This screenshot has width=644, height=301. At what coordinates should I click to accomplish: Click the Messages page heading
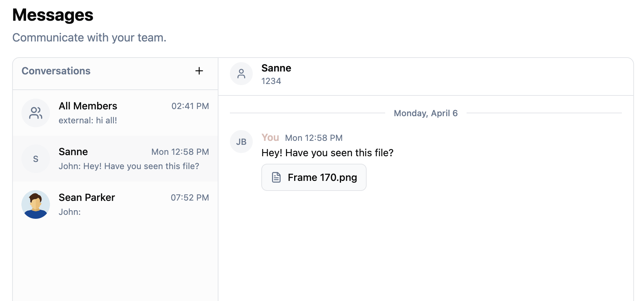[x=52, y=15]
